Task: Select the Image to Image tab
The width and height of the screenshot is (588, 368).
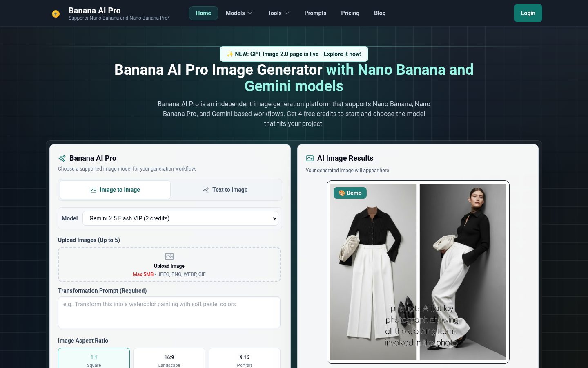Action: (115, 190)
